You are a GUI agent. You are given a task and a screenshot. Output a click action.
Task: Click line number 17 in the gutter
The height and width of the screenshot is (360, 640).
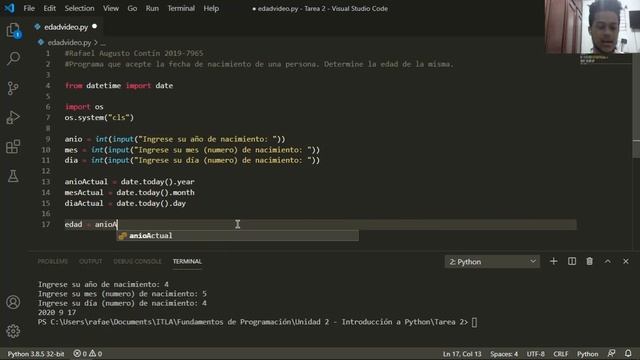click(46, 224)
